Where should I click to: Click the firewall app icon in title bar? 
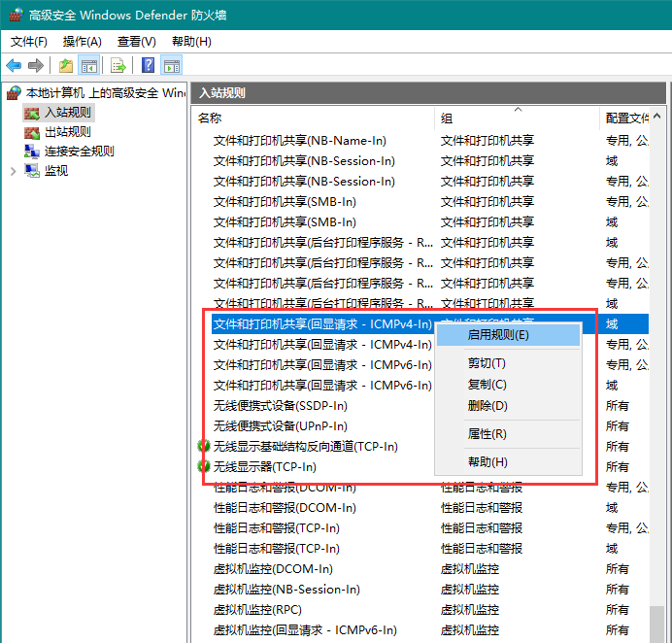16,15
